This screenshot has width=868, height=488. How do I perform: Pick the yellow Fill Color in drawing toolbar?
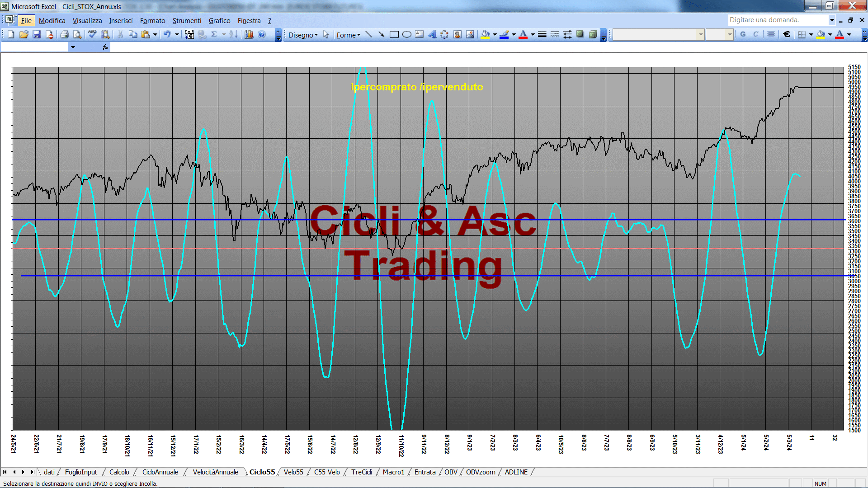pyautogui.click(x=486, y=35)
